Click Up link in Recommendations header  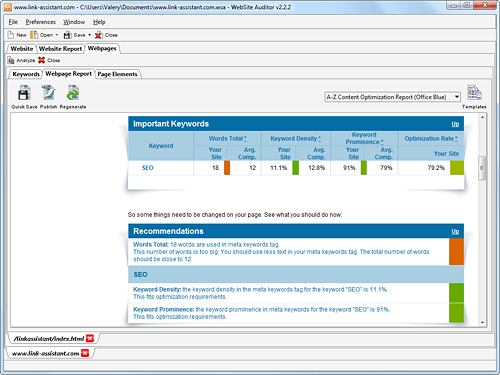[x=455, y=231]
